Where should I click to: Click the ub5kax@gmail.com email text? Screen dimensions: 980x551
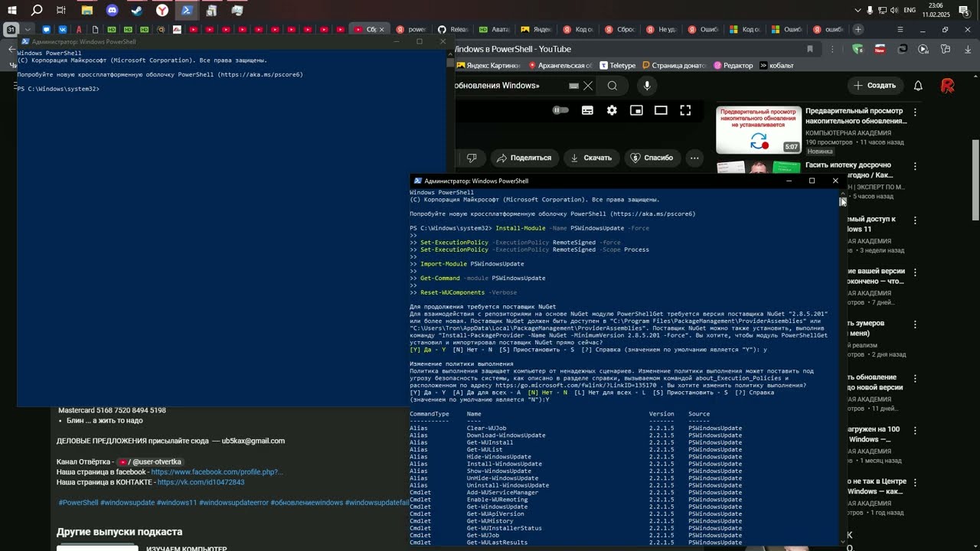click(253, 441)
